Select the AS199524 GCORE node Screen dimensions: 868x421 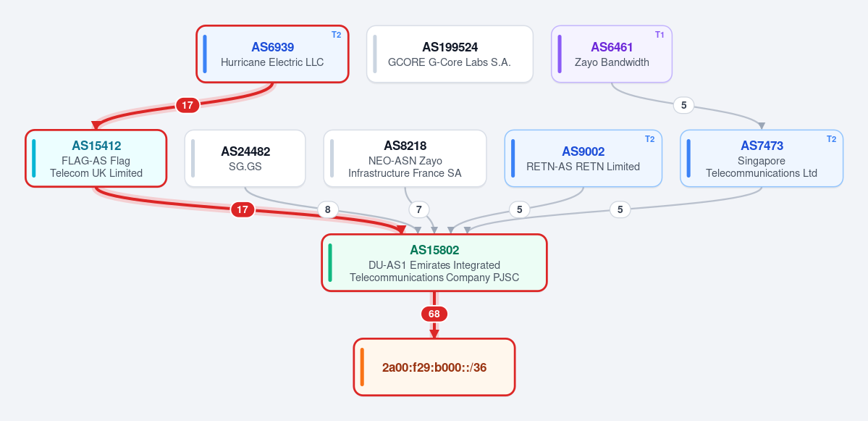pyautogui.click(x=450, y=54)
